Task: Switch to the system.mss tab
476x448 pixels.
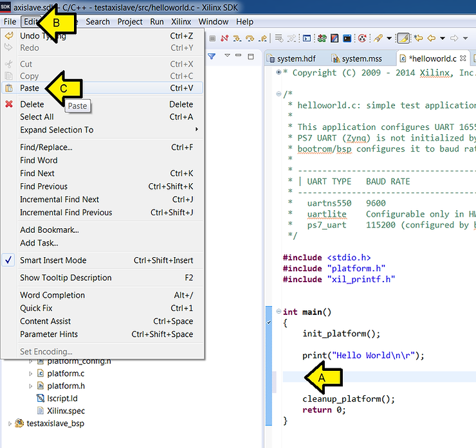Action: (360, 58)
